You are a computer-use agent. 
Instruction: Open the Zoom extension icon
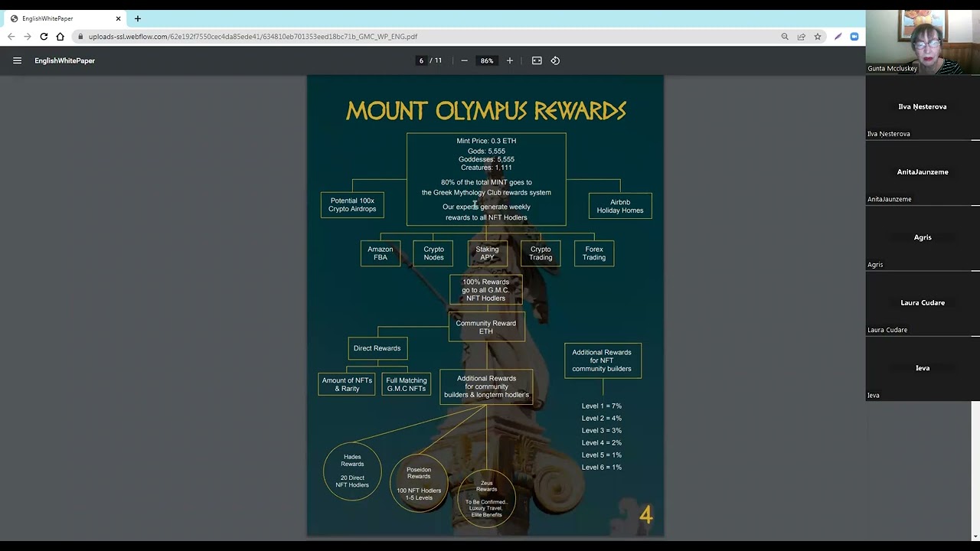click(x=854, y=36)
